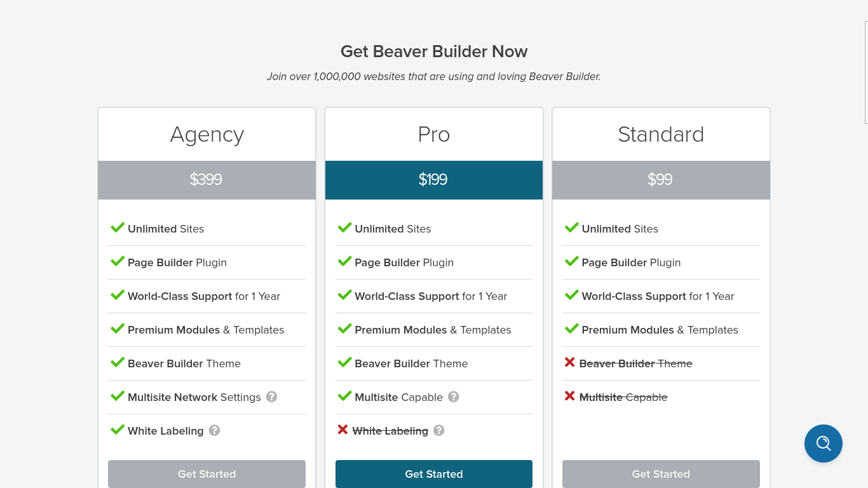Select the Pro $199 price banner
This screenshot has width=868, height=488.
(x=434, y=180)
